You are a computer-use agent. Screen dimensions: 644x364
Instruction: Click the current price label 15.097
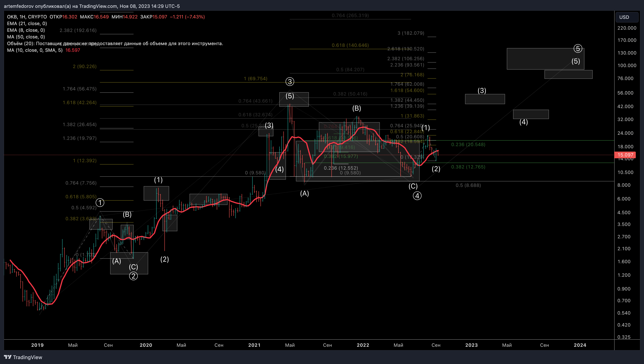(625, 155)
